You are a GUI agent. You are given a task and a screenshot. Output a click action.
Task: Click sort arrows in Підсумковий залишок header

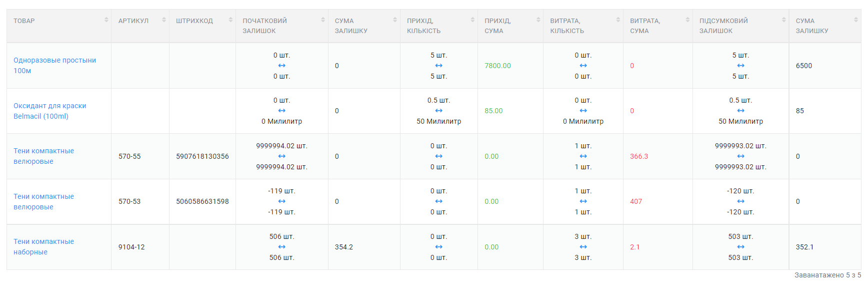pyautogui.click(x=784, y=20)
